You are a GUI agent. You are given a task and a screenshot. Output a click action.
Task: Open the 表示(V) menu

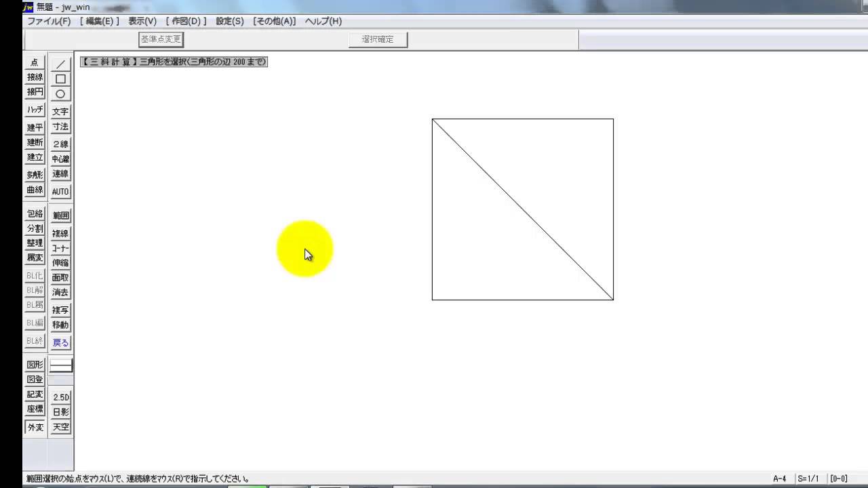coord(142,22)
